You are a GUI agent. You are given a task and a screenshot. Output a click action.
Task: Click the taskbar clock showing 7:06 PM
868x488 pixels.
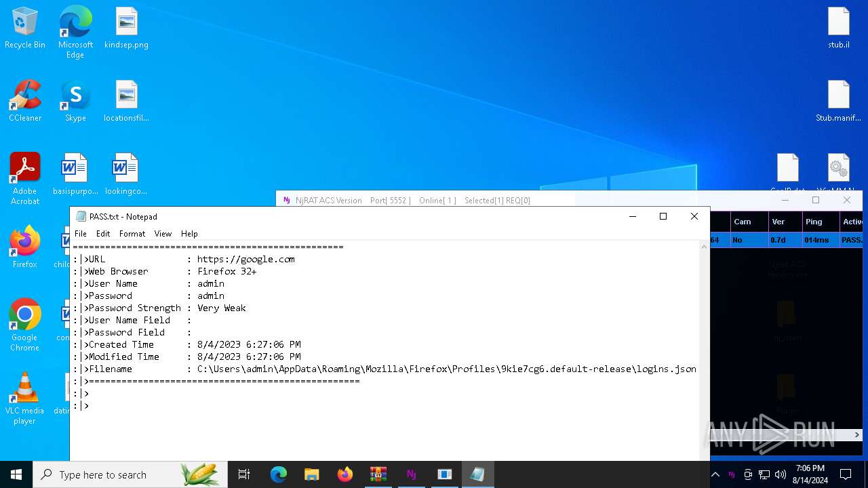pyautogui.click(x=810, y=474)
